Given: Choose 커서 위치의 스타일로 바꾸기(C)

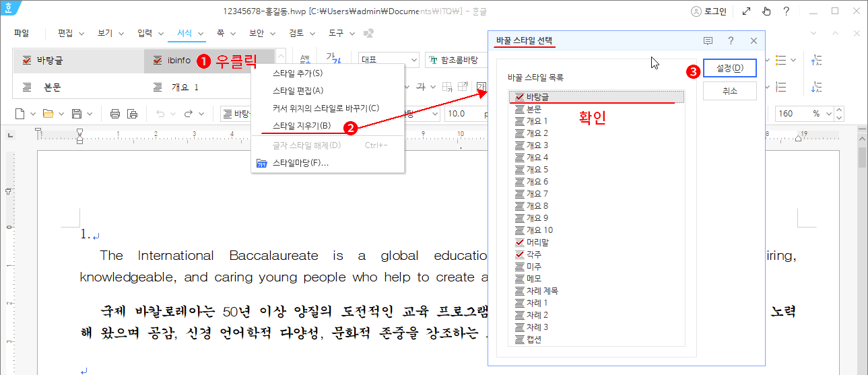Looking at the screenshot, I should [x=327, y=108].
